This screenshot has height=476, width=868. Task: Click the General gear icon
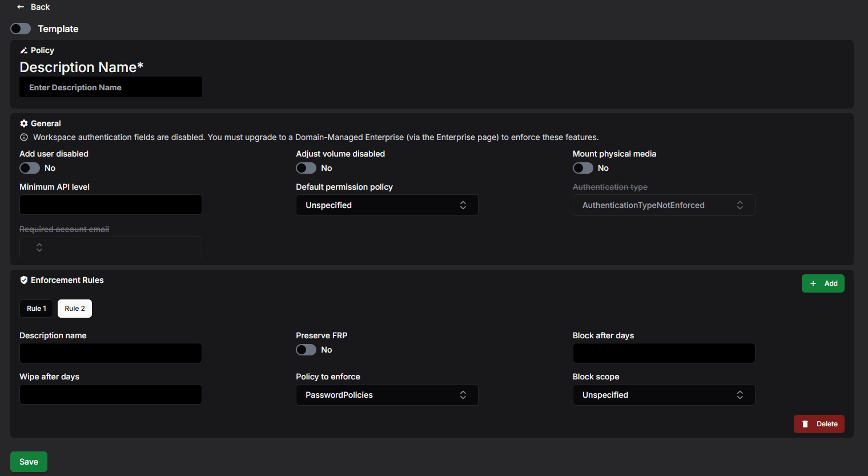pos(24,123)
